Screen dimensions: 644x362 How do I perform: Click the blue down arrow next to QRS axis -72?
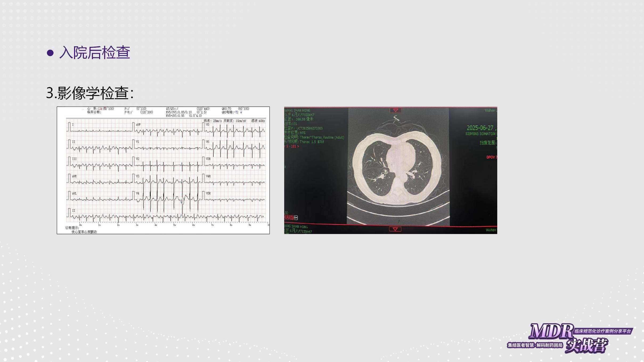241,112
